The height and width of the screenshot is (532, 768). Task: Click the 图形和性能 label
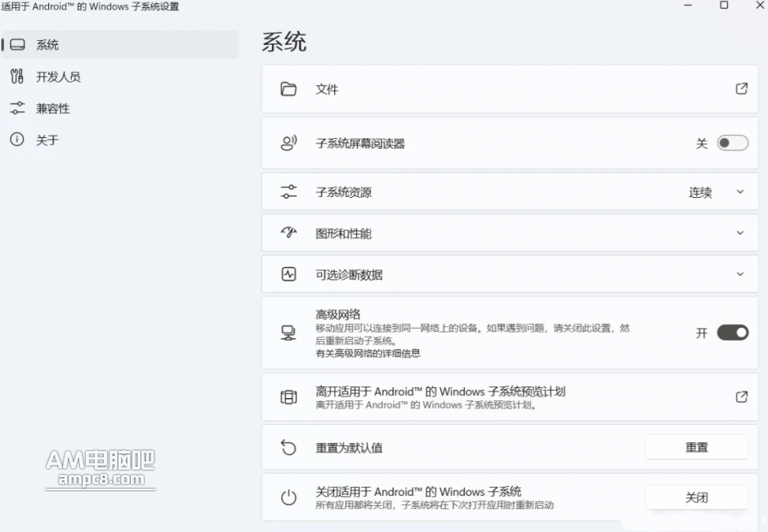point(343,234)
